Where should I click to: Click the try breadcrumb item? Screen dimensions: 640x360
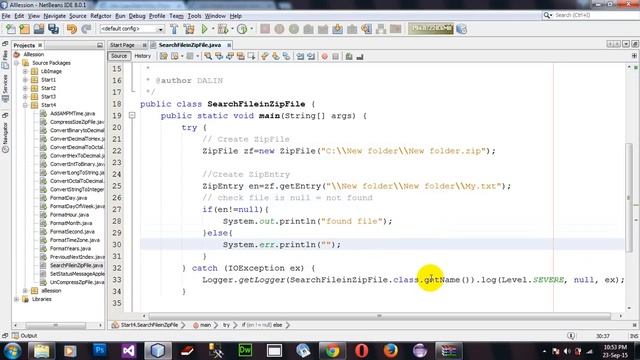(x=226, y=325)
